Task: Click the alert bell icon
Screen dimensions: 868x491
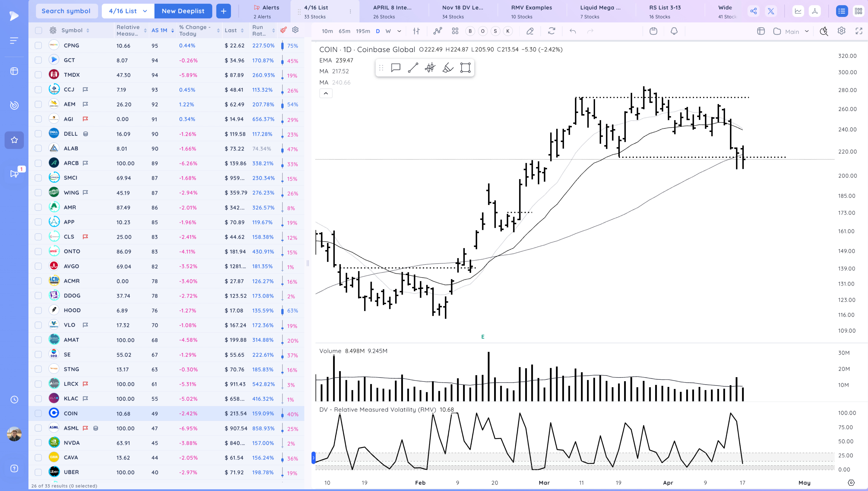Action: (674, 31)
